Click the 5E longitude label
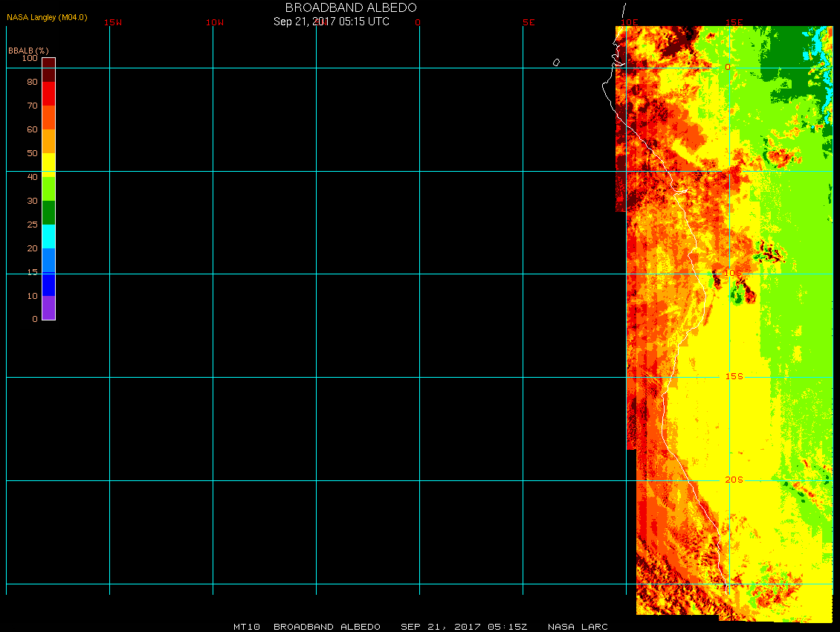This screenshot has width=840, height=632. [x=529, y=22]
